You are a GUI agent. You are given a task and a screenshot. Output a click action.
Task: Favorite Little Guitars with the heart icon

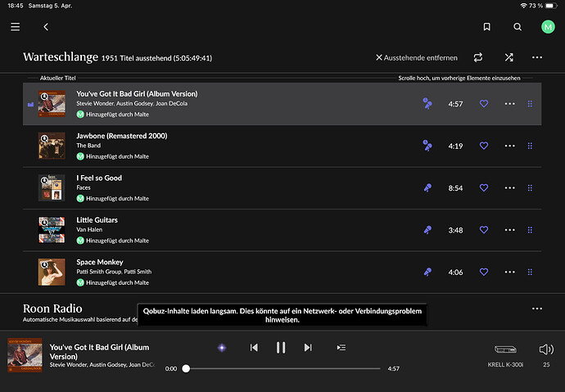[x=484, y=230]
